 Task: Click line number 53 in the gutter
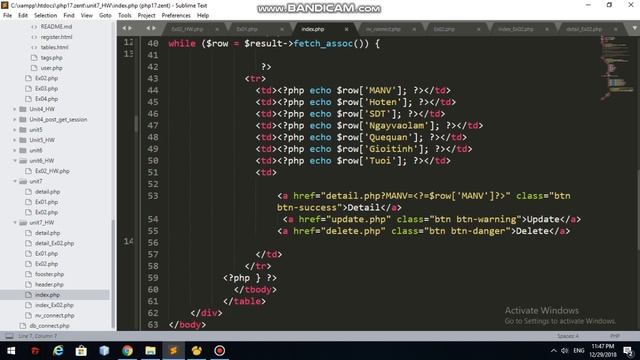click(x=153, y=196)
